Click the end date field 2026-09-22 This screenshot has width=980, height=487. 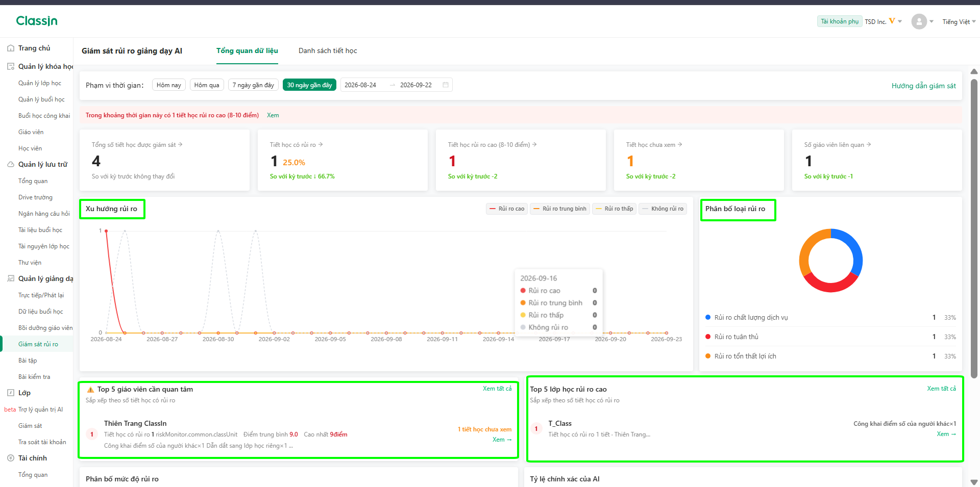tap(416, 85)
